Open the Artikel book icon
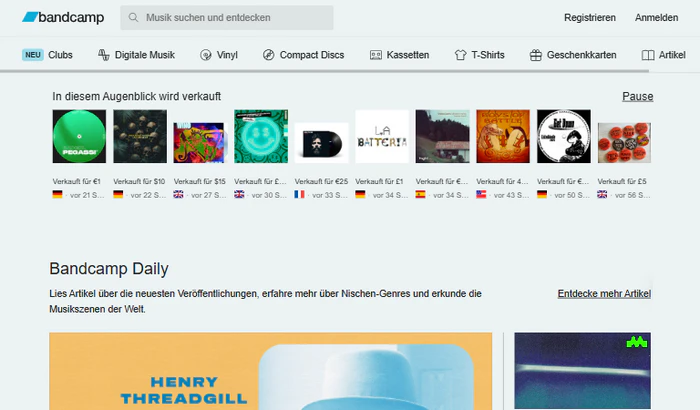Viewport: 700px width, 410px height. [648, 55]
